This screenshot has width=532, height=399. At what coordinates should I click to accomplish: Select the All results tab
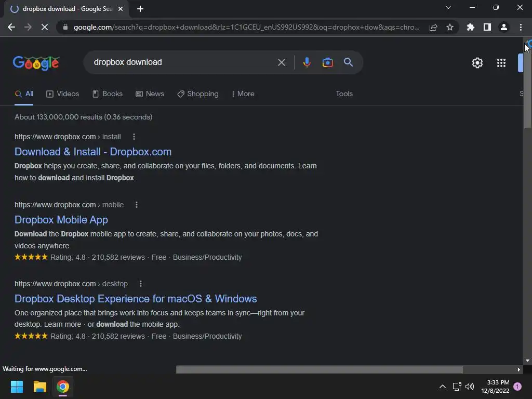tap(24, 94)
